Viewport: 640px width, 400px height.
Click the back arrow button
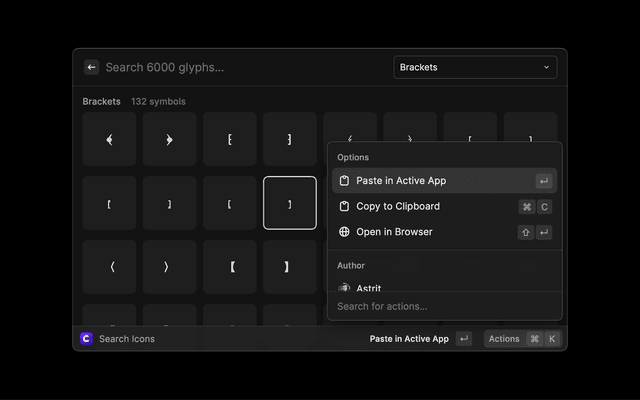(x=91, y=67)
